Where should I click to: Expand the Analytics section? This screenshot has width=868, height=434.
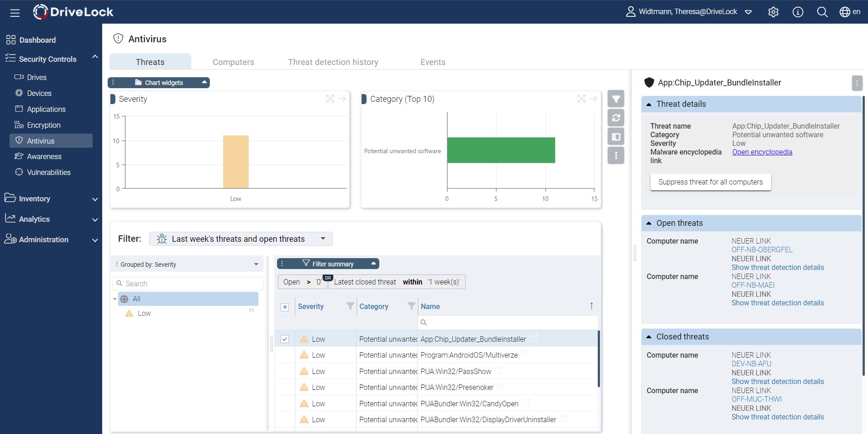pos(94,219)
